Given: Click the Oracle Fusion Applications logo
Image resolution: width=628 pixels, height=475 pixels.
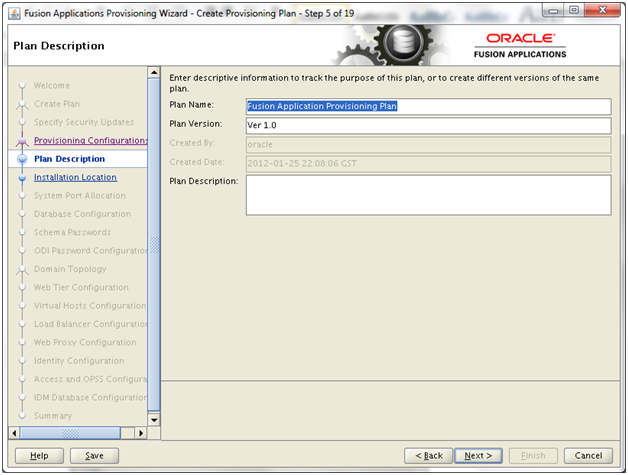Looking at the screenshot, I should 520,46.
